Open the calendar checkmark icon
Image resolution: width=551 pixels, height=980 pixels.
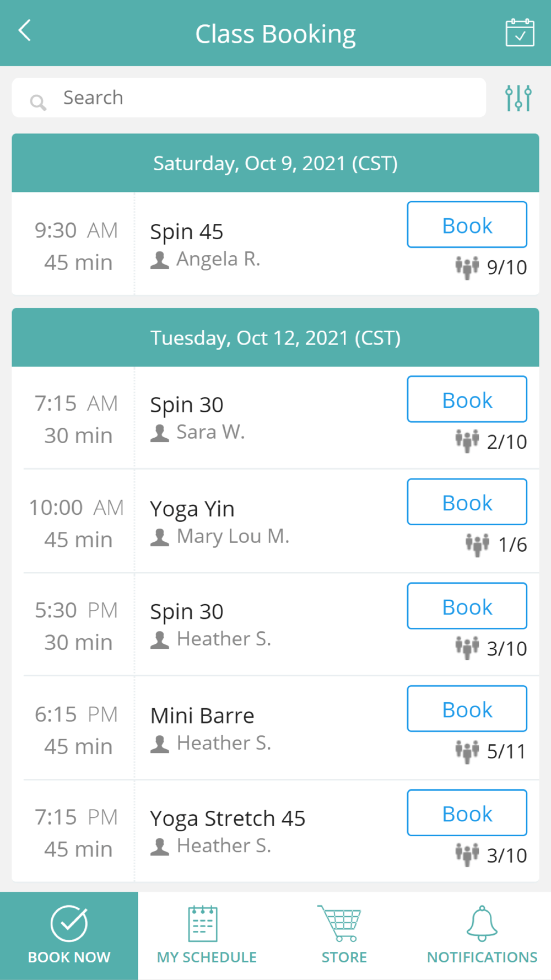[520, 33]
